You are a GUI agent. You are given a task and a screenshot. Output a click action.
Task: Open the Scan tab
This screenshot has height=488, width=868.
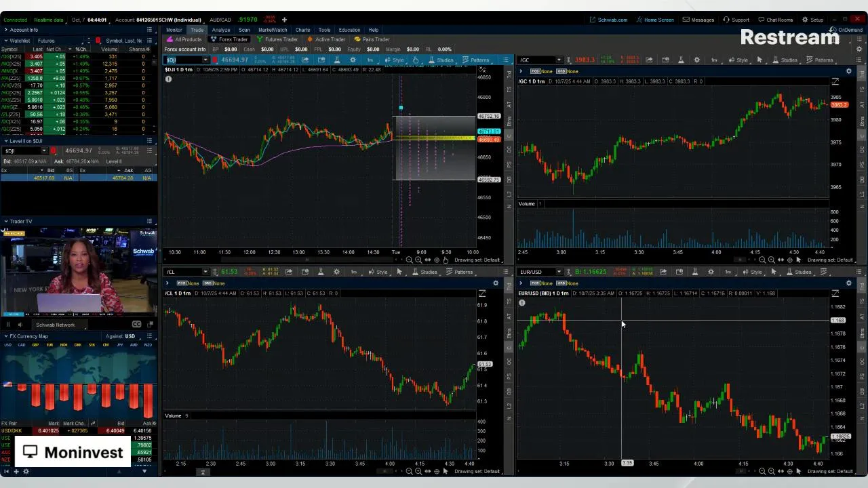[x=244, y=30]
